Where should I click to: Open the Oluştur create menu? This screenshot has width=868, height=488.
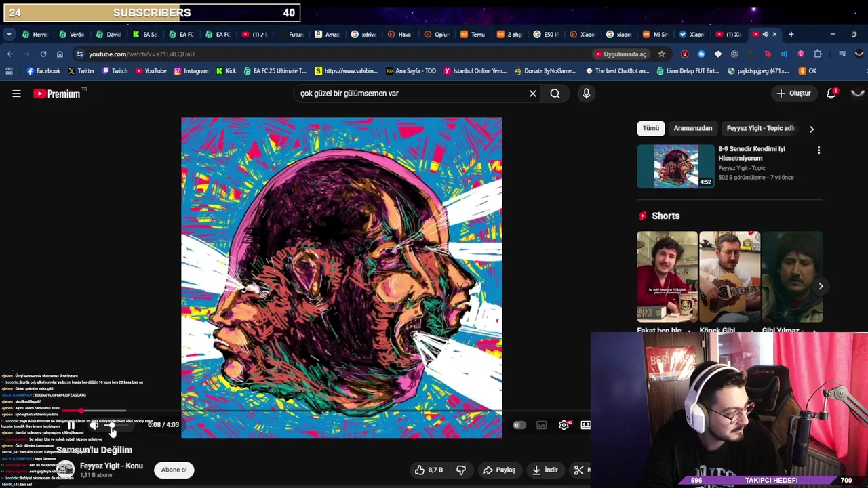[794, 94]
